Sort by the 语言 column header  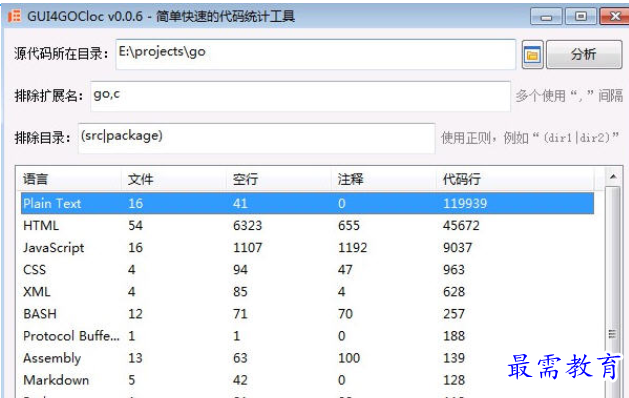point(69,179)
